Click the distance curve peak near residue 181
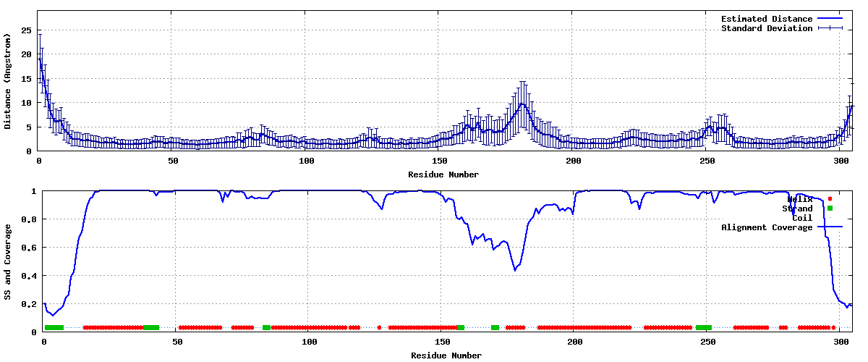 (x=522, y=105)
